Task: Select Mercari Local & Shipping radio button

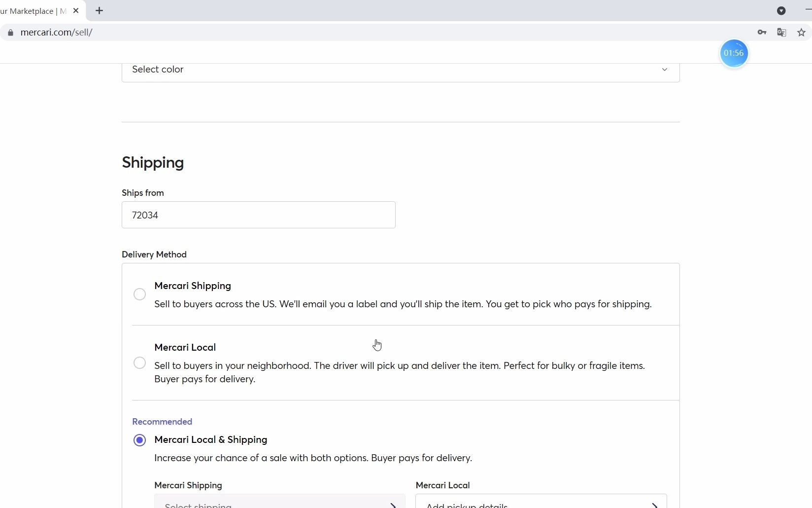Action: (139, 440)
